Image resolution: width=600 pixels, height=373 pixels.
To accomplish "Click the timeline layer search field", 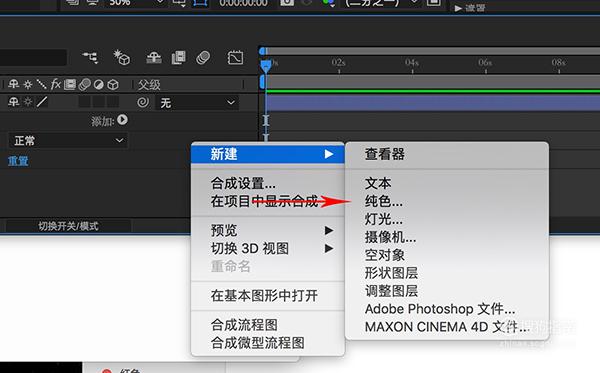I will coord(34,58).
